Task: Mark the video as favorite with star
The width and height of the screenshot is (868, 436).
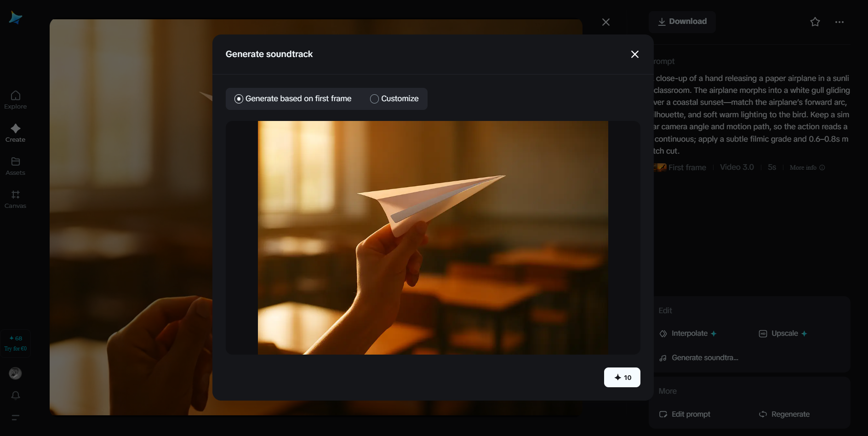Action: pyautogui.click(x=815, y=22)
